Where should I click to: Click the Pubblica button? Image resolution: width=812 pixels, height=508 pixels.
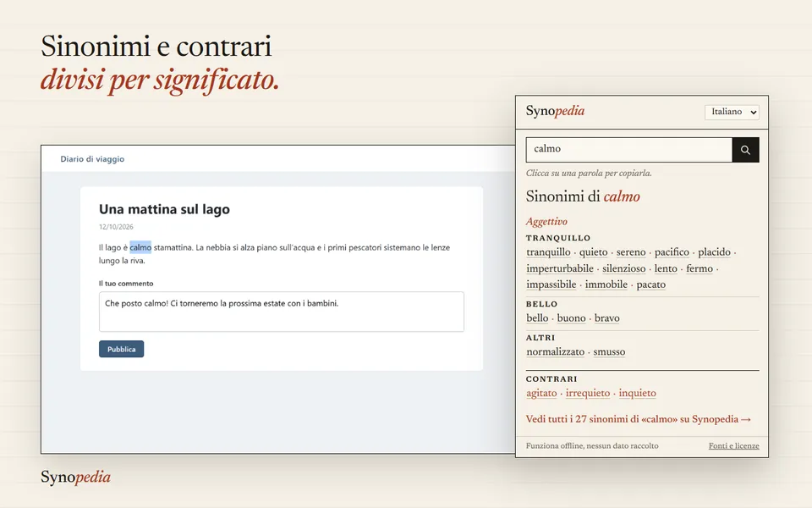pyautogui.click(x=121, y=349)
